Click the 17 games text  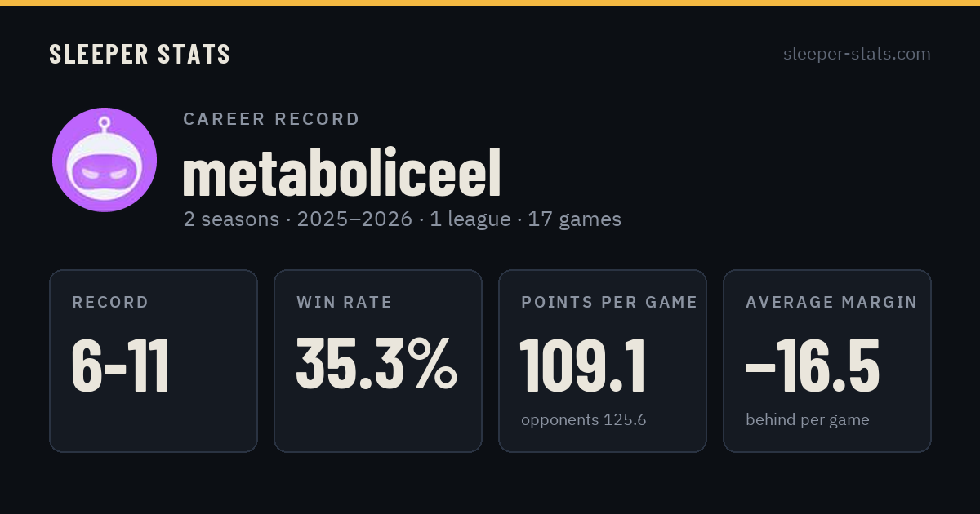click(575, 219)
